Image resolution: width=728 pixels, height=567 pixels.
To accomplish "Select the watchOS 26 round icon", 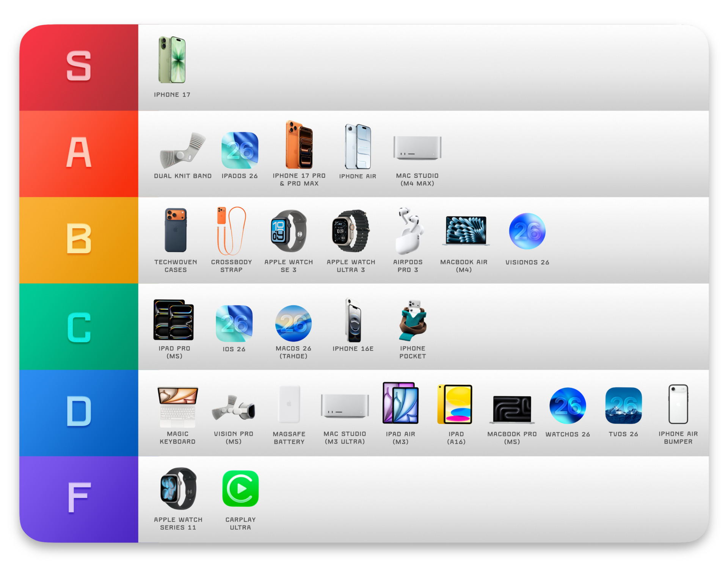I will pyautogui.click(x=568, y=406).
